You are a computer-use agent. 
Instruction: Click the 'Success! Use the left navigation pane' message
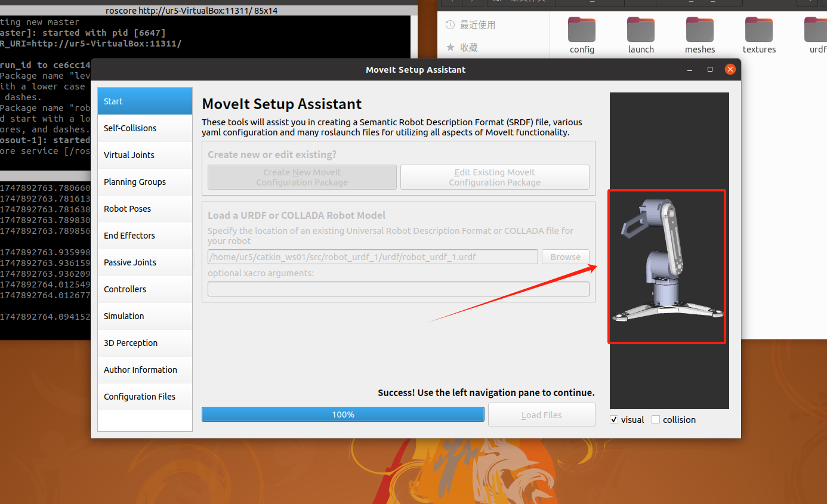point(486,393)
